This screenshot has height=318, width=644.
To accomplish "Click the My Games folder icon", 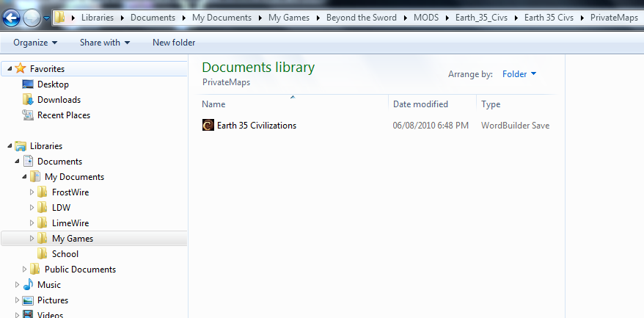I will (42, 239).
